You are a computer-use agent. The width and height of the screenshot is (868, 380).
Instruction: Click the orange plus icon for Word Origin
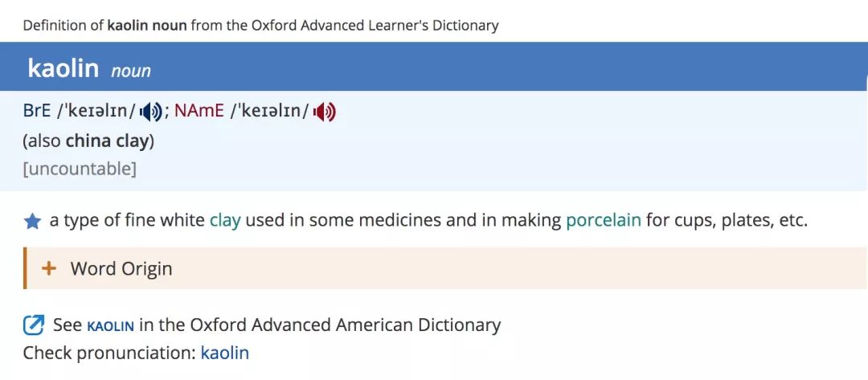[x=49, y=268]
